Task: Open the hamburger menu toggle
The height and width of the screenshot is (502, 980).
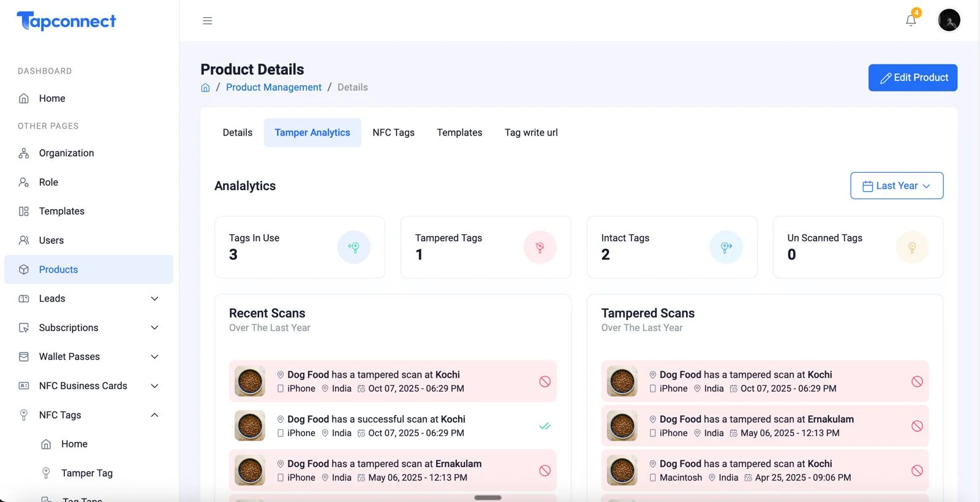Action: 208,21
